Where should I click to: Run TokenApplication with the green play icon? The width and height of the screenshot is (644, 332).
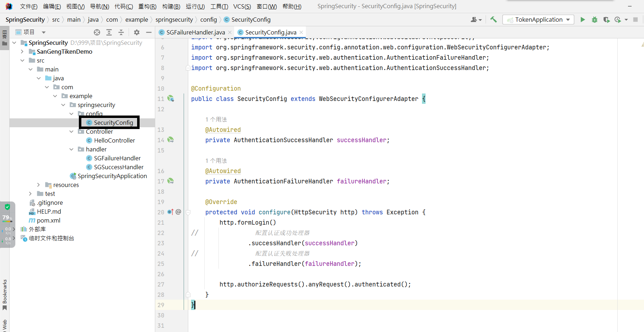(x=583, y=20)
